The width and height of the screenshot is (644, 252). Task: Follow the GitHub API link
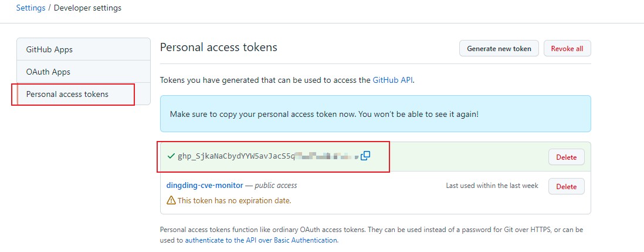(x=392, y=80)
